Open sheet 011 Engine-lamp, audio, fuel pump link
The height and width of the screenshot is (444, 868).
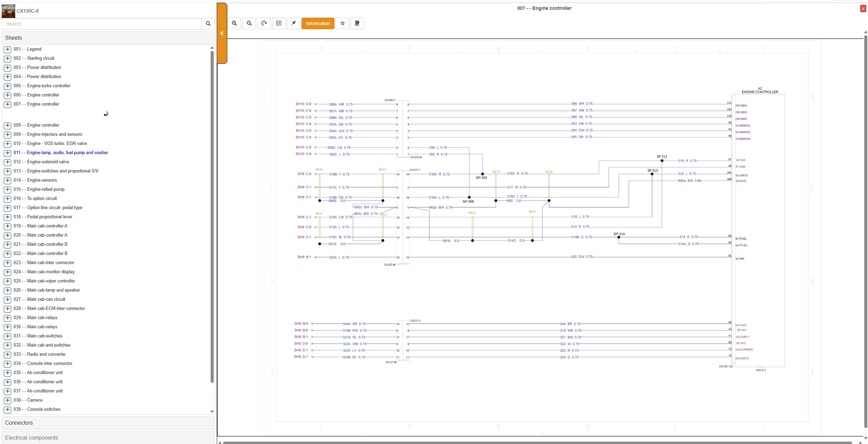pos(61,153)
